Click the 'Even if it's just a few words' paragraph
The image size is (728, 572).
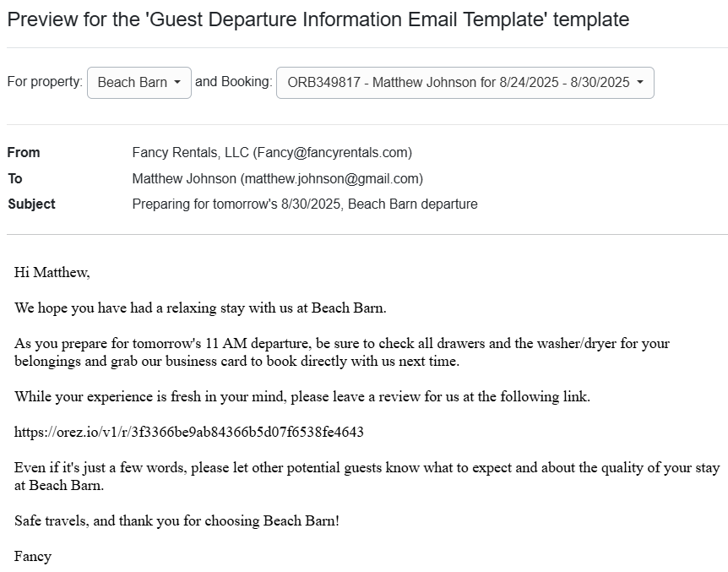click(x=367, y=477)
